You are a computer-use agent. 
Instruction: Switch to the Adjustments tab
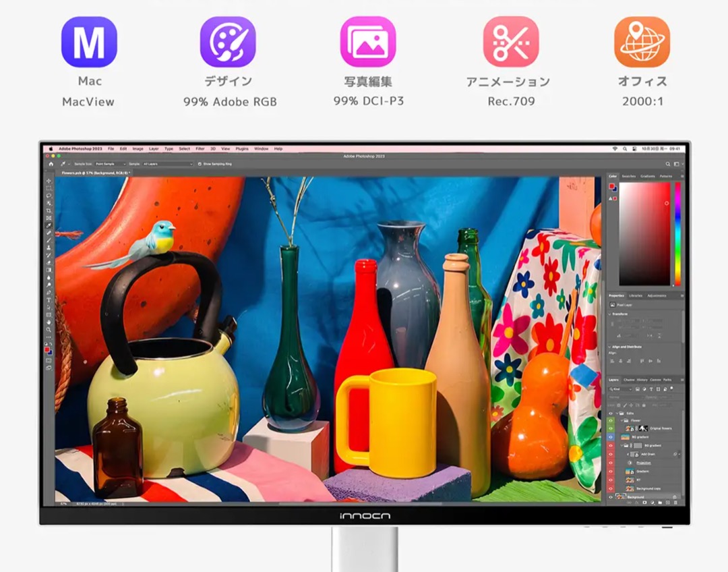tap(657, 295)
